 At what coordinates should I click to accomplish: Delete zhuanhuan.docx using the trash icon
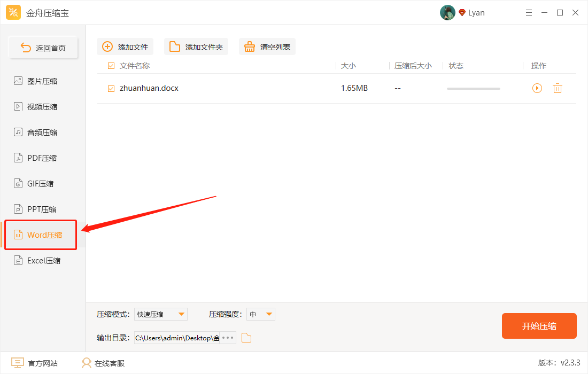pos(558,88)
